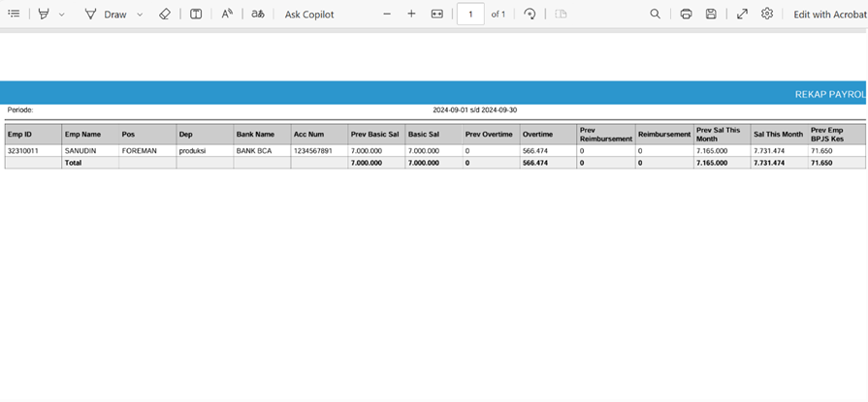Viewport: 868px width, 402px height.
Task: Click the Prev Overtime column header
Action: (489, 135)
